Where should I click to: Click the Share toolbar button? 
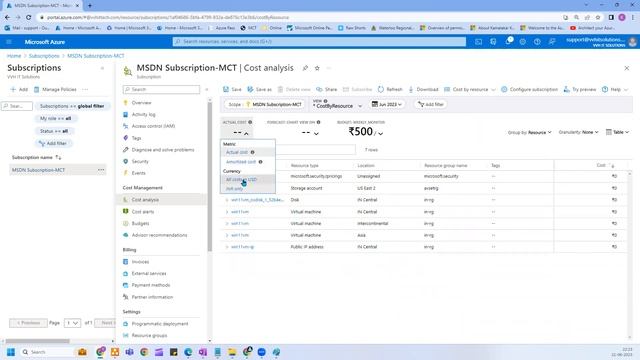click(327, 89)
